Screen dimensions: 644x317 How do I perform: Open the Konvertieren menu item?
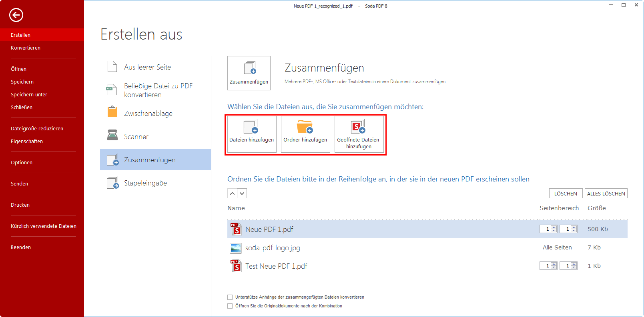point(26,48)
